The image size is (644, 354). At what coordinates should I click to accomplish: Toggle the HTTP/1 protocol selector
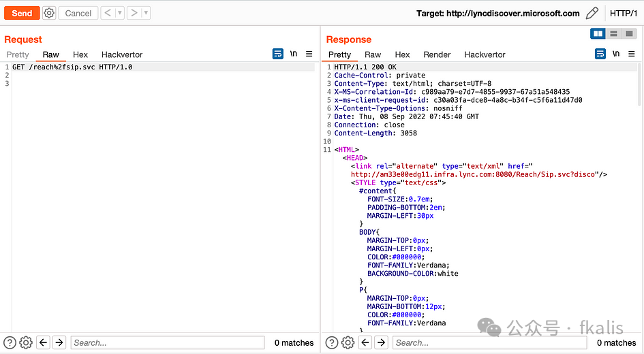(623, 13)
